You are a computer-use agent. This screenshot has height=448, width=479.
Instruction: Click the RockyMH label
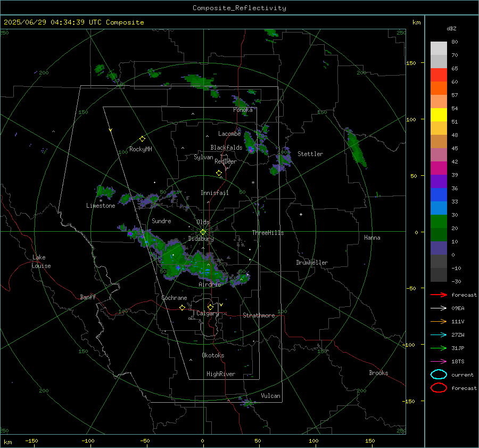141,149
